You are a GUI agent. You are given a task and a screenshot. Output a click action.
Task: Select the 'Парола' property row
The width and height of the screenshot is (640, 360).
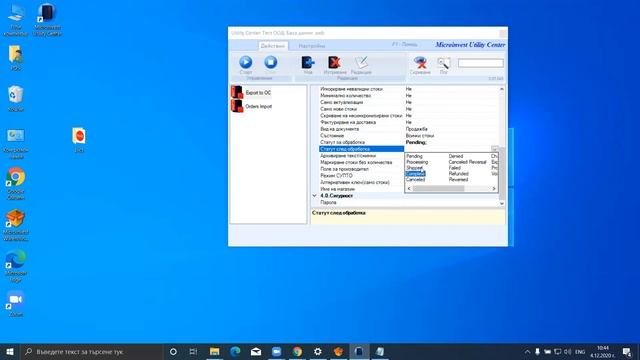(x=329, y=202)
